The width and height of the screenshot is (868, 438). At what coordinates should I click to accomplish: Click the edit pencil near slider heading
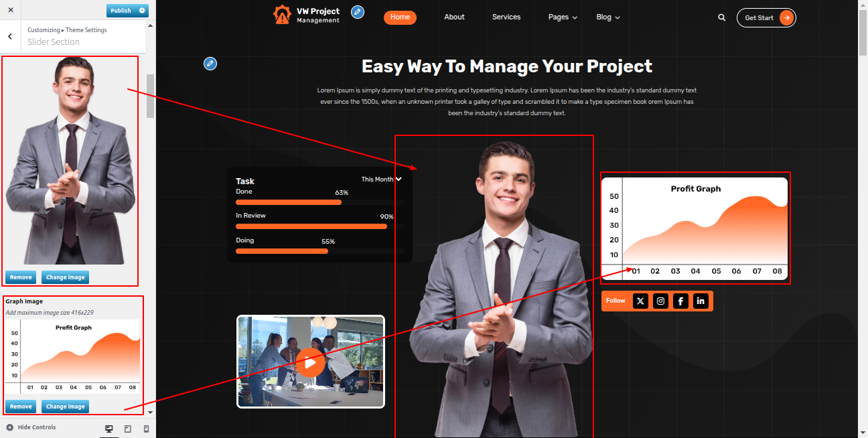[210, 64]
